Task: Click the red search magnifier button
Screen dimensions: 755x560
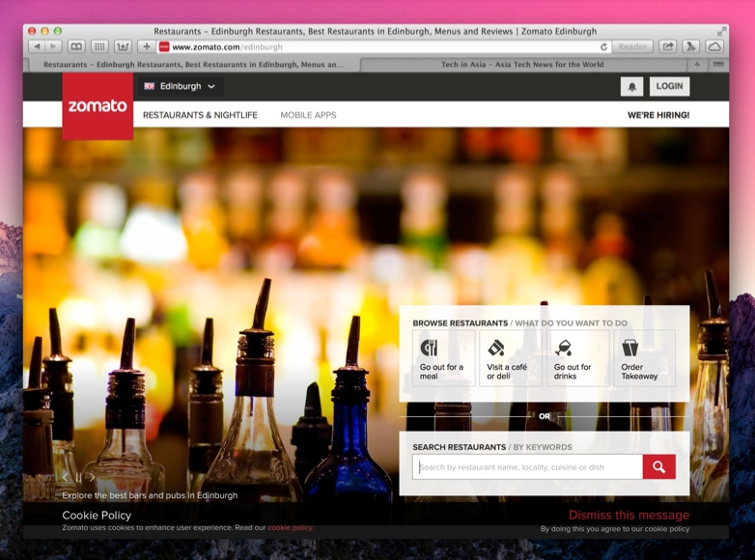Action: 659,467
